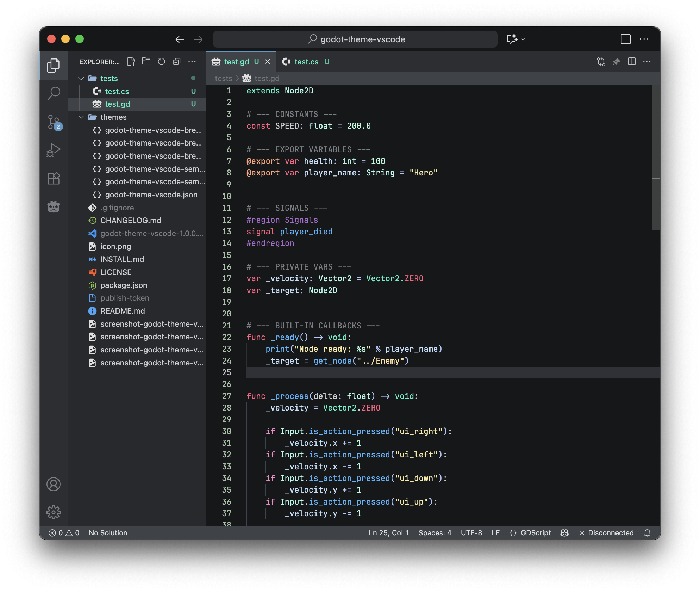Close the test.gd tab

coord(267,62)
